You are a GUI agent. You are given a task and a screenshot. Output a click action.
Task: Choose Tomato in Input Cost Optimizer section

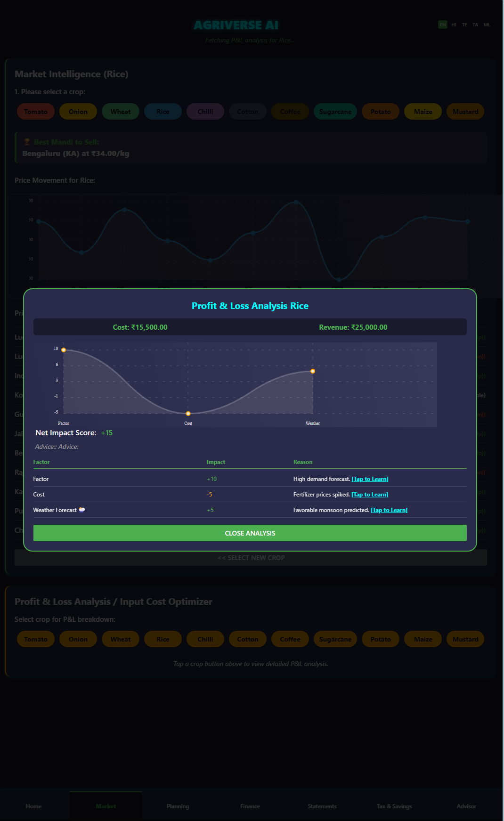pyautogui.click(x=36, y=639)
